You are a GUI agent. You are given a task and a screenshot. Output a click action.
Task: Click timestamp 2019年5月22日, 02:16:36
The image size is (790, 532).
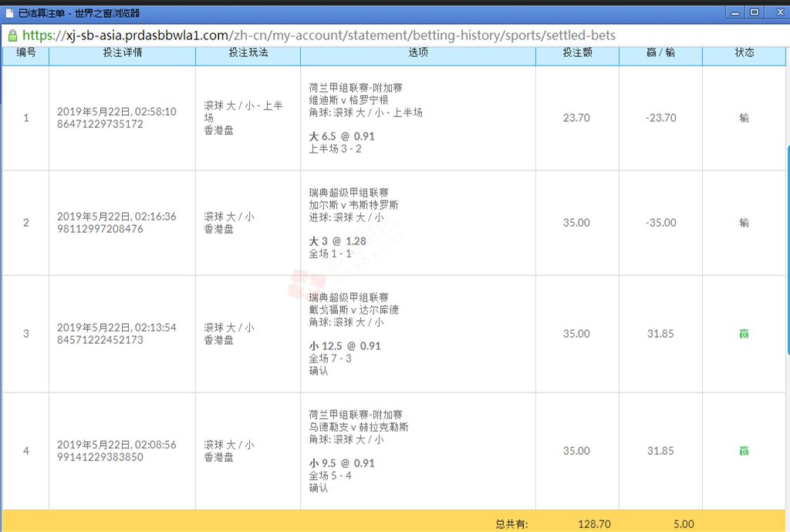click(116, 216)
